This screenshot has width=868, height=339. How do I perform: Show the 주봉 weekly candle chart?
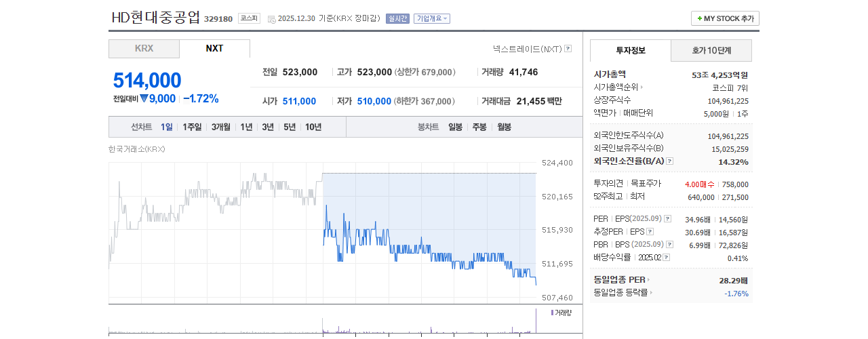[x=479, y=127]
